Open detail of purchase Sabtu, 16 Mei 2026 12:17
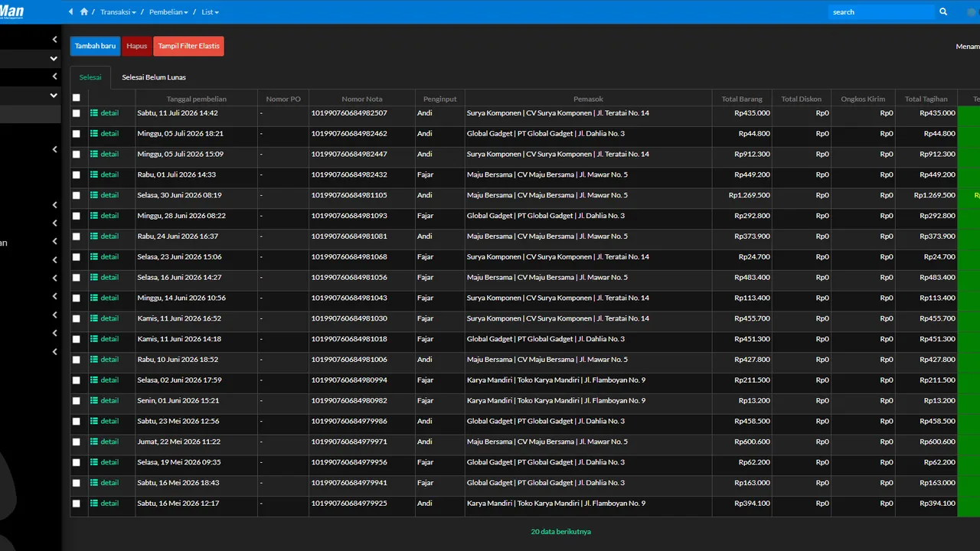980x551 pixels. click(104, 504)
